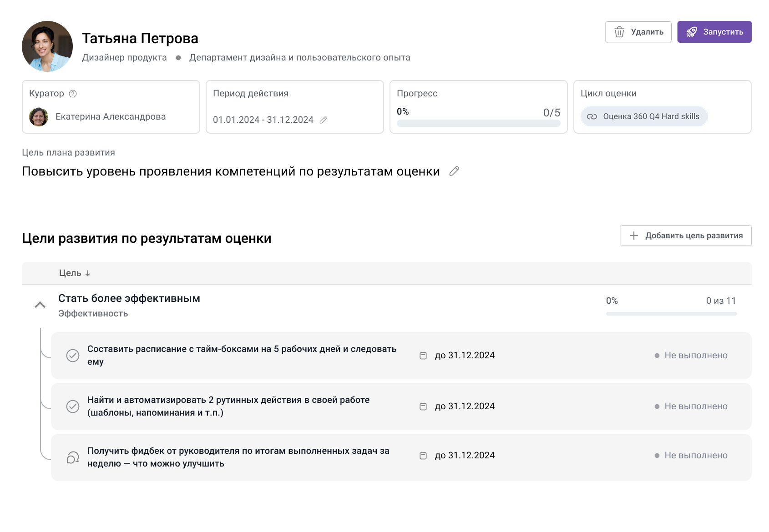Click the trash icon on the Удалить button
The width and height of the screenshot is (769, 532).
point(620,32)
